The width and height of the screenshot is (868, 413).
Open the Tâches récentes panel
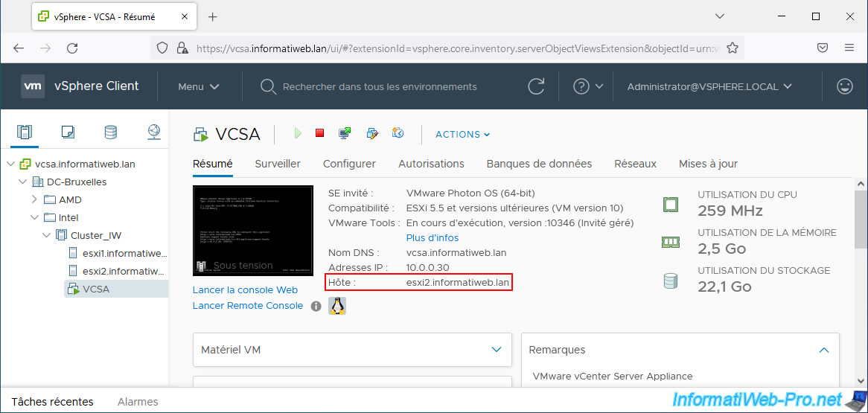coord(53,402)
